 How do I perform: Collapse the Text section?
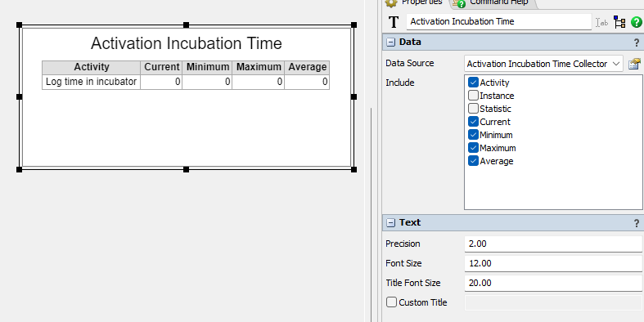(x=391, y=223)
